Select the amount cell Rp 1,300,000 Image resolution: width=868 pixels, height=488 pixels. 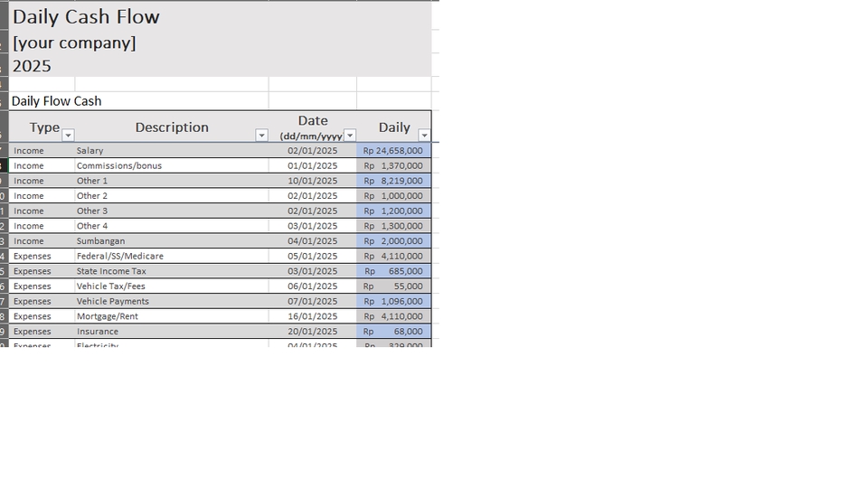393,226
